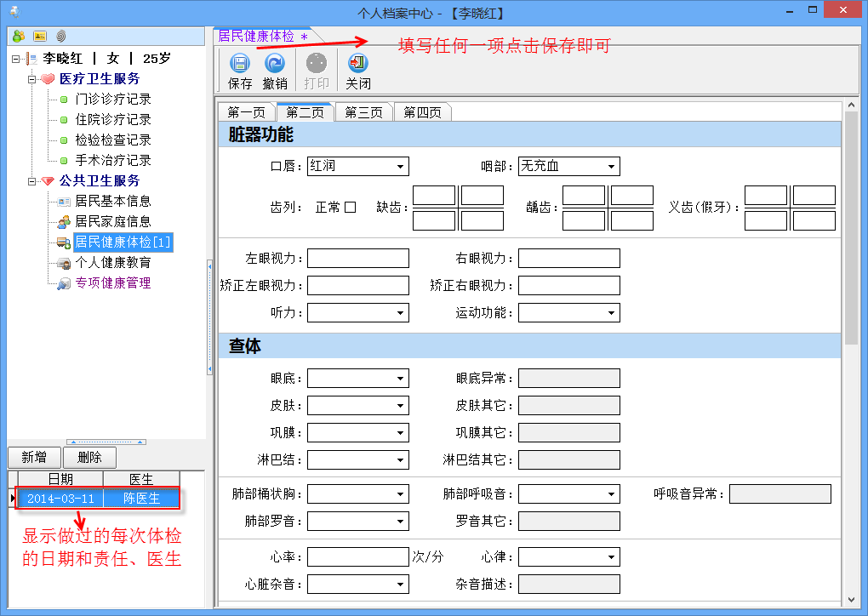Open the 心脏杂音 dropdown
This screenshot has height=616, width=868.
click(x=400, y=585)
